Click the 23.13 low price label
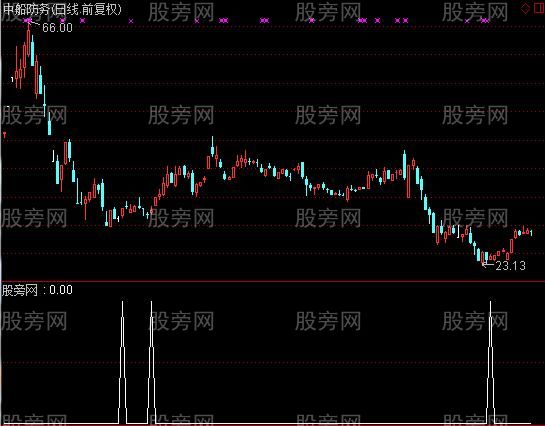The width and height of the screenshot is (545, 426). pyautogui.click(x=510, y=266)
